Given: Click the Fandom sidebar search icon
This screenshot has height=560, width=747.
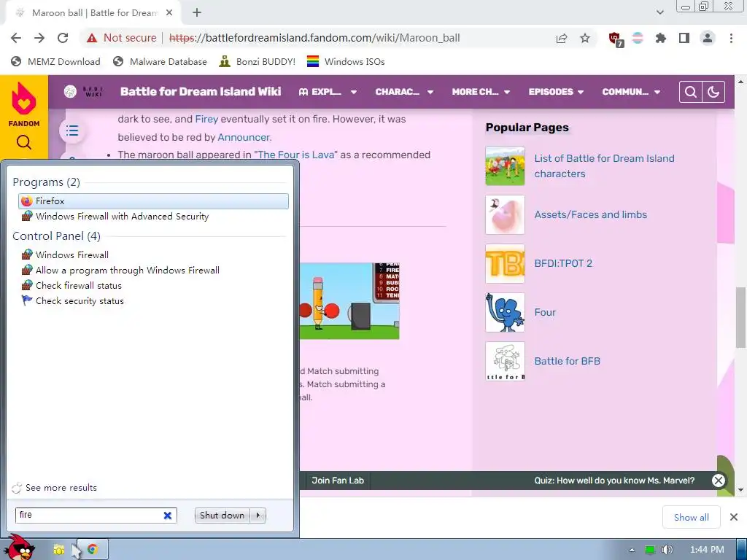Looking at the screenshot, I should [x=24, y=142].
